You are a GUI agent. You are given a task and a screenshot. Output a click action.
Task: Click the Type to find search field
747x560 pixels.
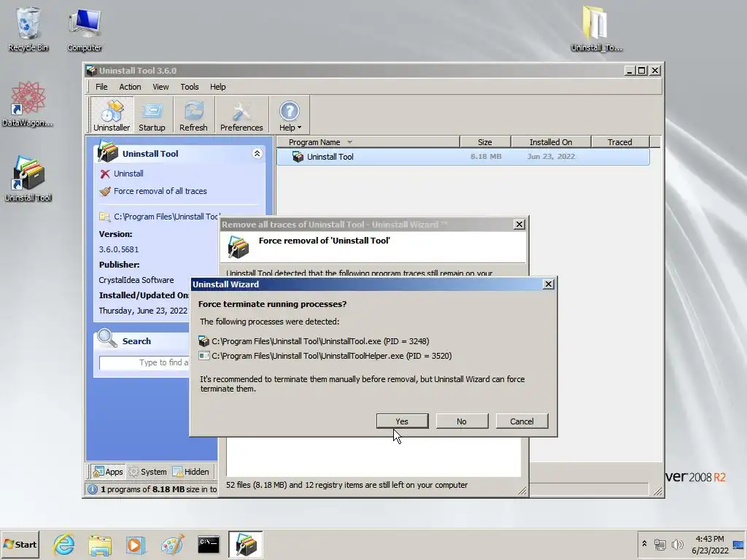pyautogui.click(x=144, y=363)
